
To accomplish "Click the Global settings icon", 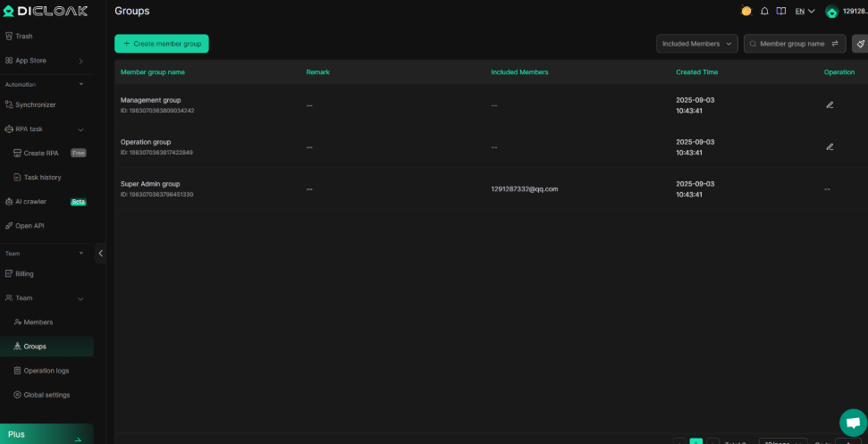I will pos(17,395).
